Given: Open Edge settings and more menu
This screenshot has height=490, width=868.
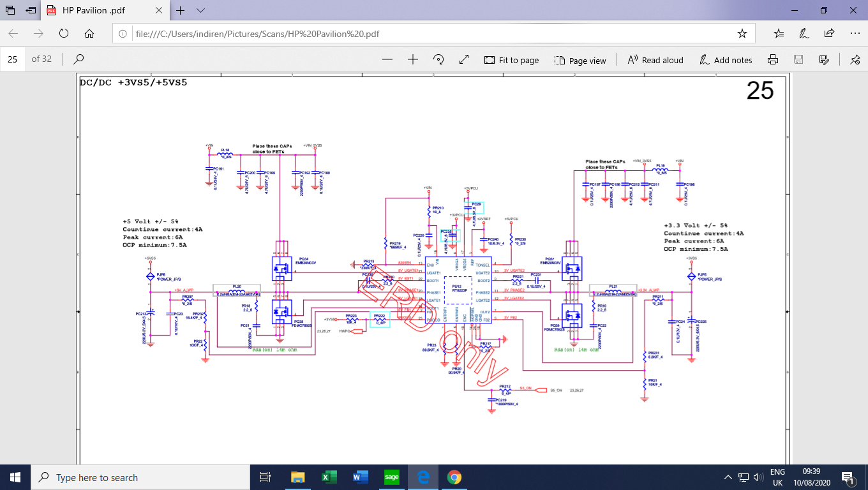Looking at the screenshot, I should click(x=855, y=33).
